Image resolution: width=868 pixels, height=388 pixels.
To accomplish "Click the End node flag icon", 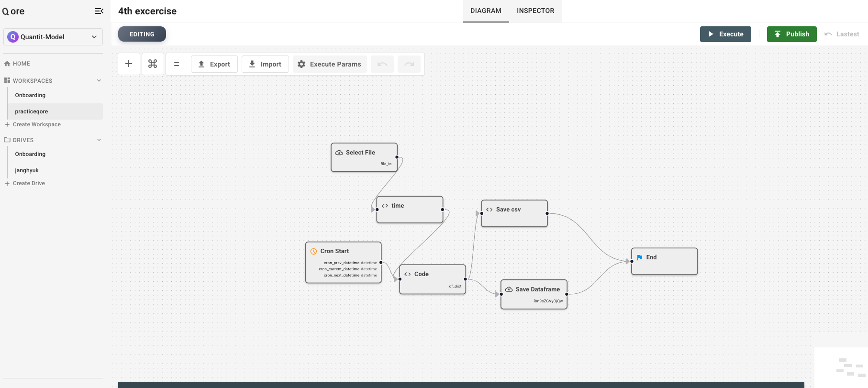I will click(x=640, y=257).
